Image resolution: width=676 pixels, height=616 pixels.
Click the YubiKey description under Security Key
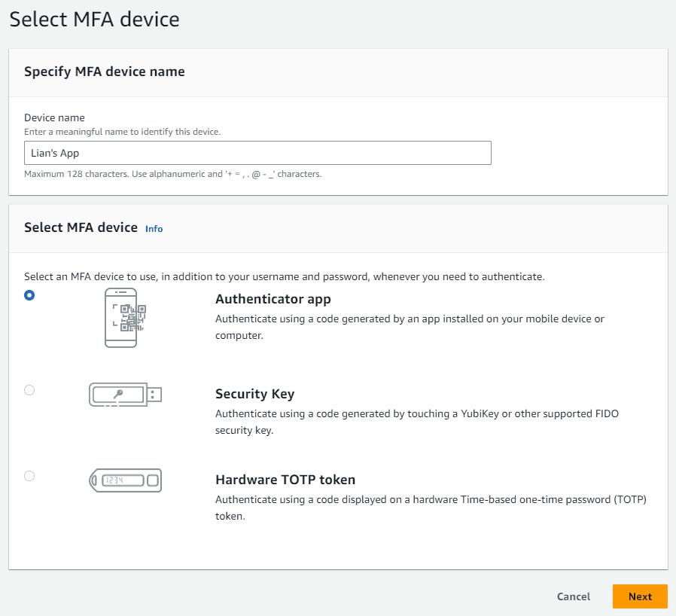click(x=416, y=422)
